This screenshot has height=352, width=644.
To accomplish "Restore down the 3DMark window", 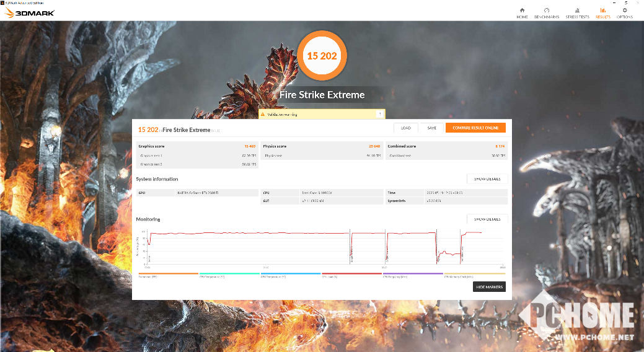I will click(x=626, y=2).
